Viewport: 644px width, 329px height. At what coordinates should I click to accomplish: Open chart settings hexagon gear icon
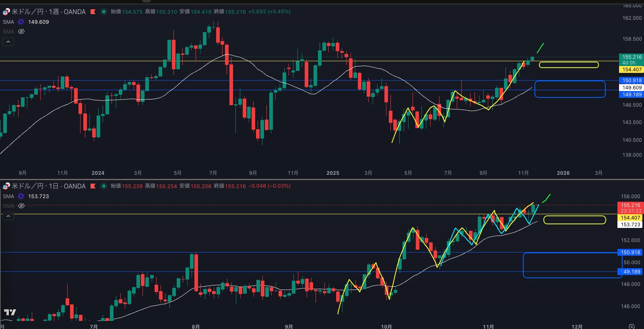pos(632,326)
